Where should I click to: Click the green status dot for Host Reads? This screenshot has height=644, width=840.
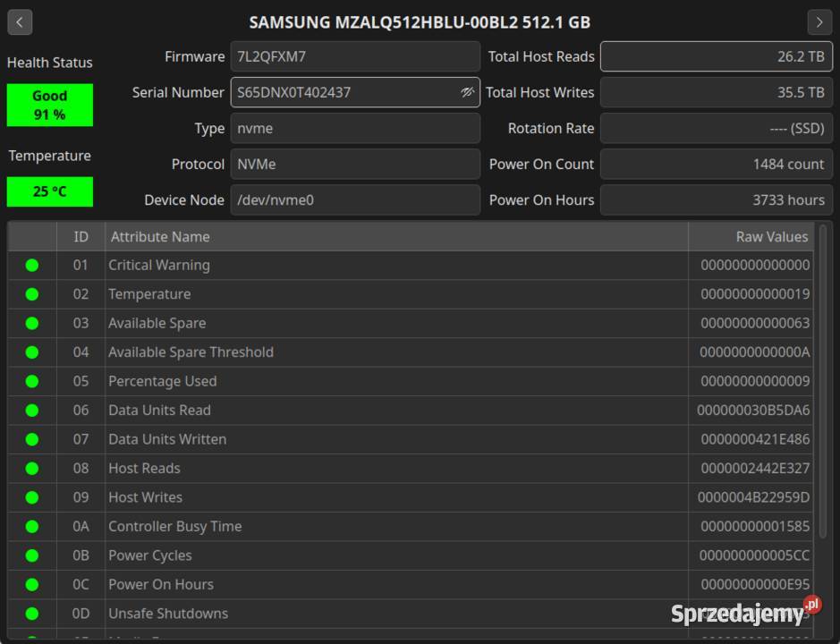pos(32,469)
